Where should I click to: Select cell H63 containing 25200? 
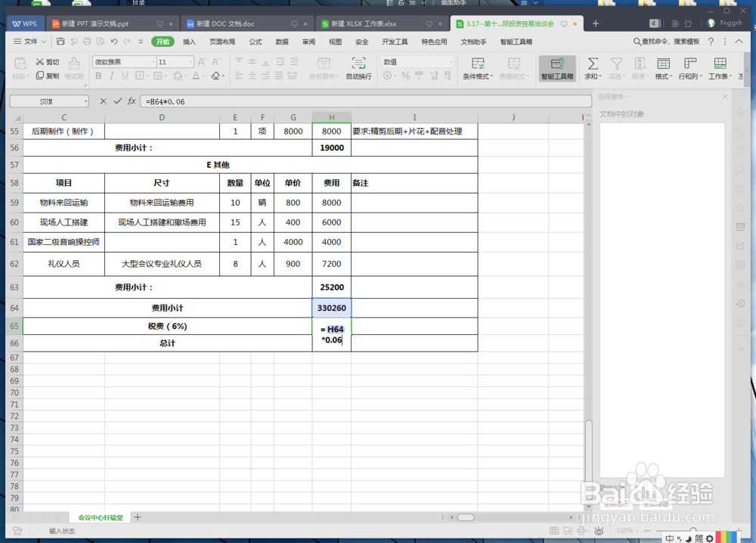pos(332,287)
